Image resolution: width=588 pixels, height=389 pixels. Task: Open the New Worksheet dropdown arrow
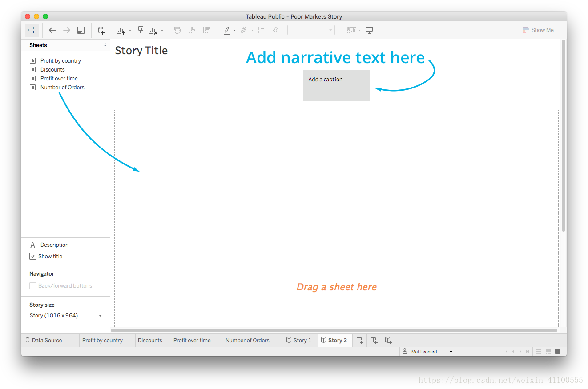tap(130, 31)
